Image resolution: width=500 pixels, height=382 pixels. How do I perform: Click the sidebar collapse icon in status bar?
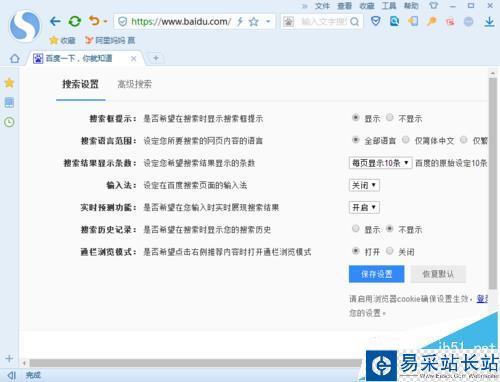11,375
